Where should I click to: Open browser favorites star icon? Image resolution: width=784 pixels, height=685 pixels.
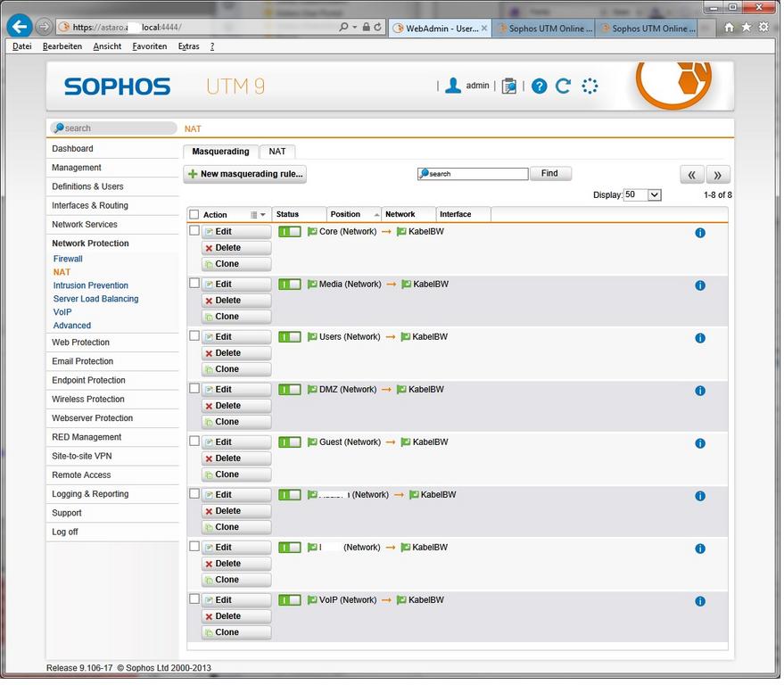tap(746, 28)
